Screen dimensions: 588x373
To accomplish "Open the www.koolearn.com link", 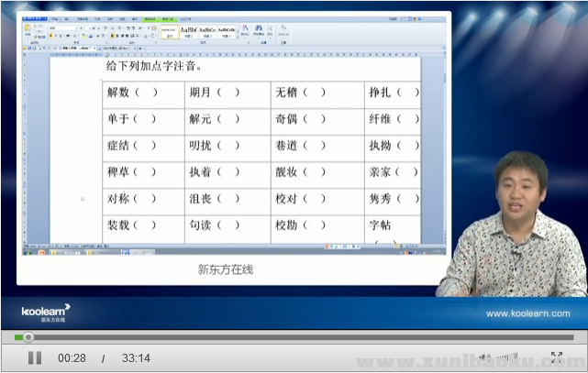I will (x=527, y=313).
